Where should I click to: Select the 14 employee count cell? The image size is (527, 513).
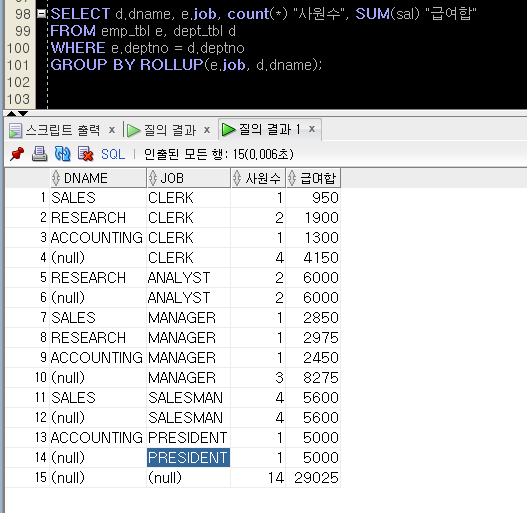pyautogui.click(x=258, y=478)
